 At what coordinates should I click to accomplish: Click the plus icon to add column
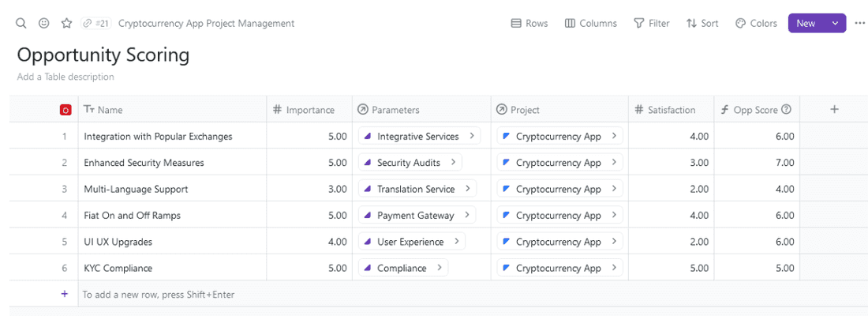click(834, 110)
